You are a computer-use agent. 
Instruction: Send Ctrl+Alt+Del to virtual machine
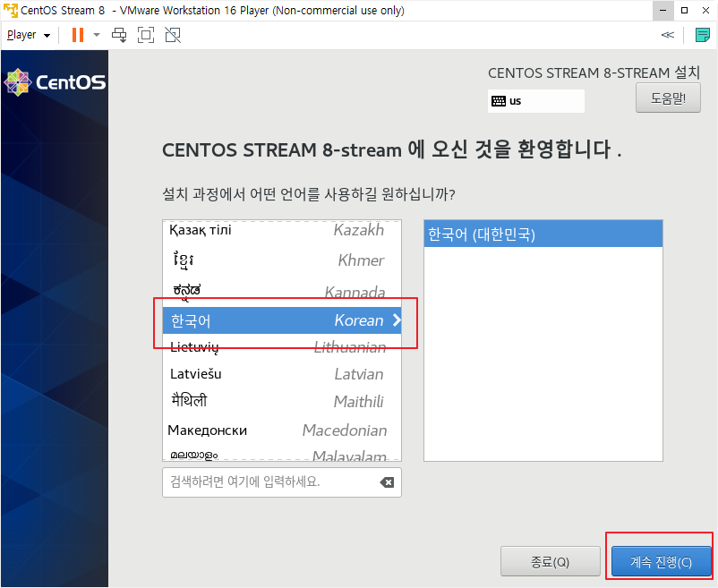pyautogui.click(x=119, y=35)
